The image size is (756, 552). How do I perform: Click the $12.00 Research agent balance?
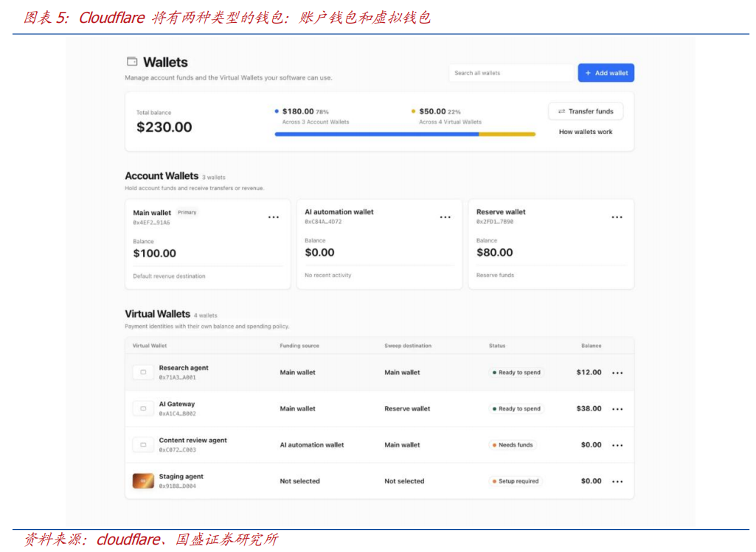589,372
